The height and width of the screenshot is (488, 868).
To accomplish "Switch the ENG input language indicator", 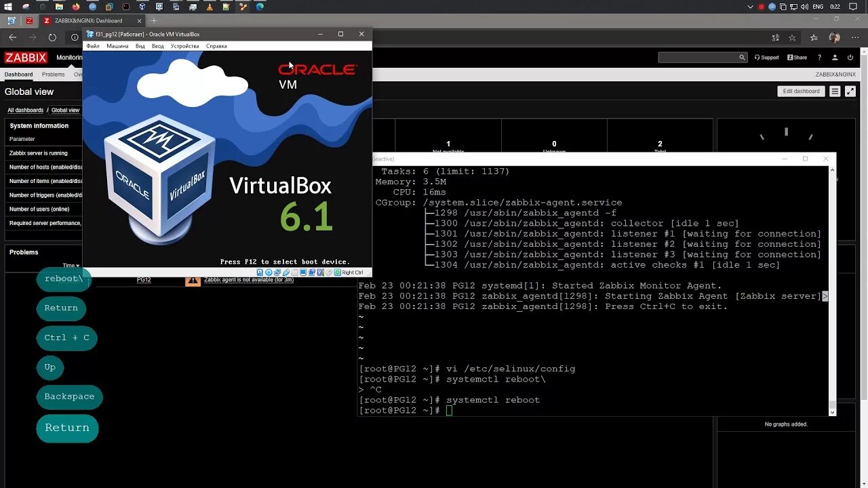I will coord(818,7).
